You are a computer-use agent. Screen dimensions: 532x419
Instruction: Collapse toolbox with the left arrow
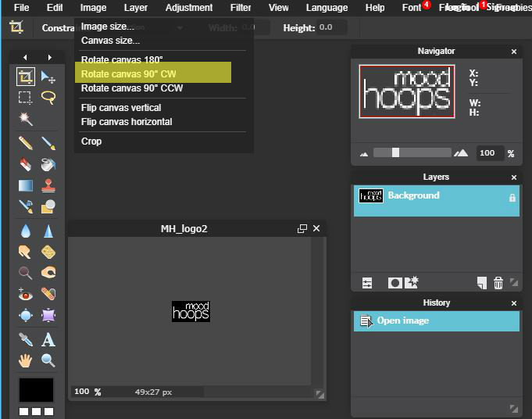26,57
